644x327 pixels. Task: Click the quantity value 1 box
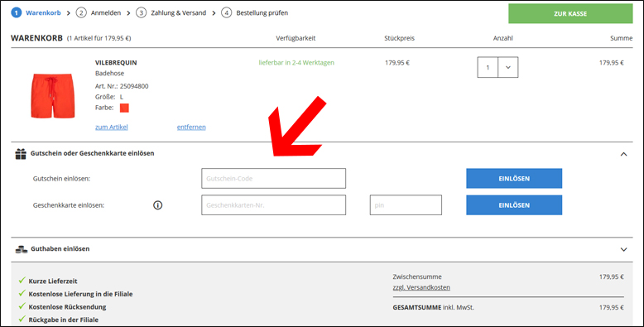point(488,67)
